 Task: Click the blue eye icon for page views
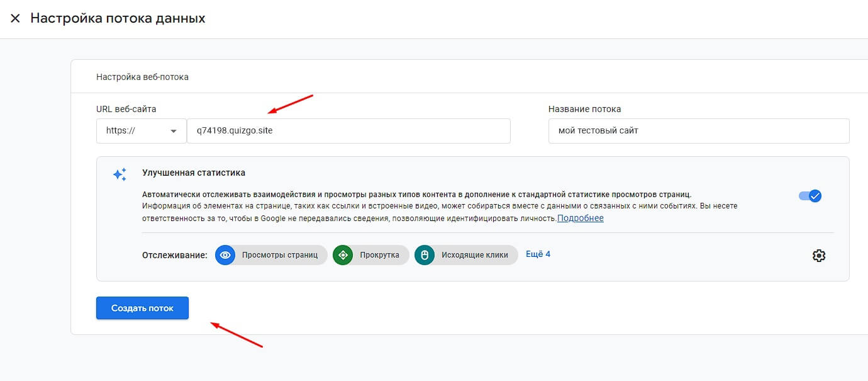(225, 255)
